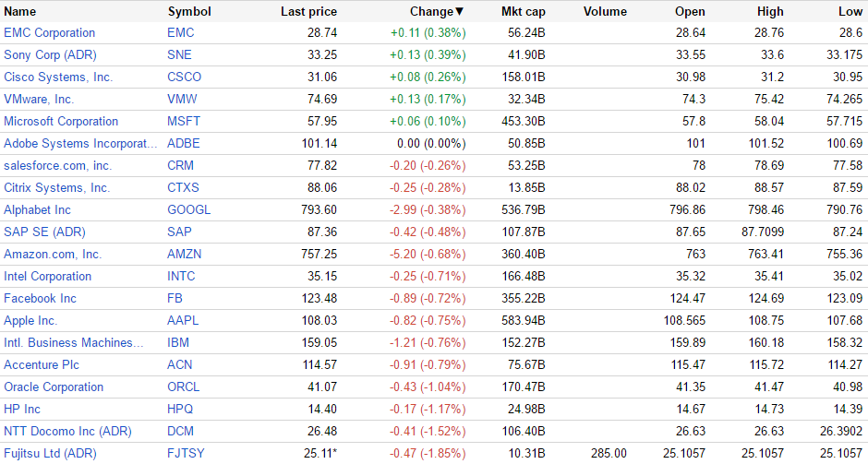Select the GOOGL ticker symbol
The width and height of the screenshot is (868, 464).
188,209
